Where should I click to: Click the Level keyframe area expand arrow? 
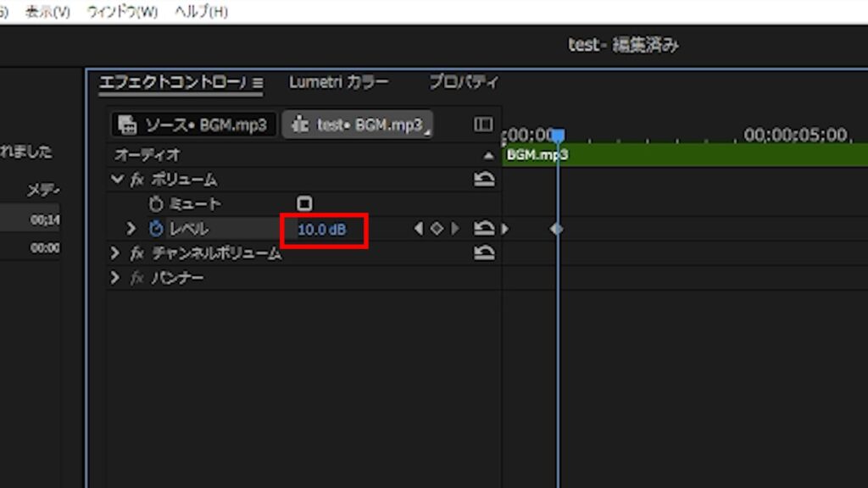tap(505, 229)
